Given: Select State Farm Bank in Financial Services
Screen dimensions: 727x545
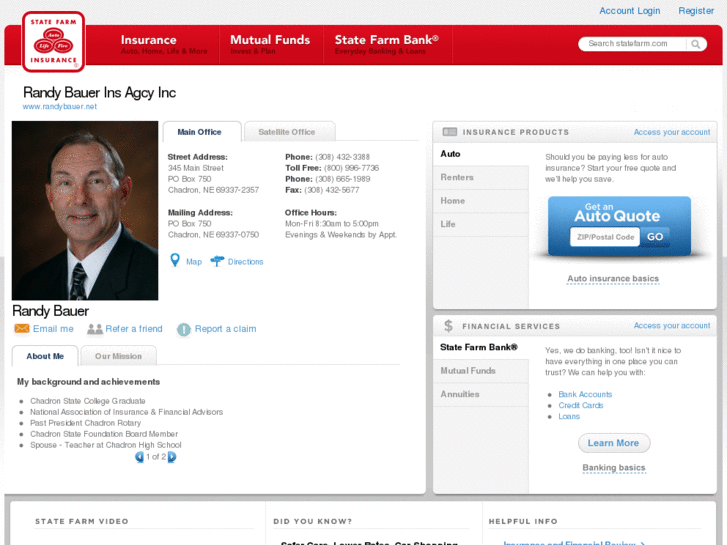Looking at the screenshot, I should point(481,347).
